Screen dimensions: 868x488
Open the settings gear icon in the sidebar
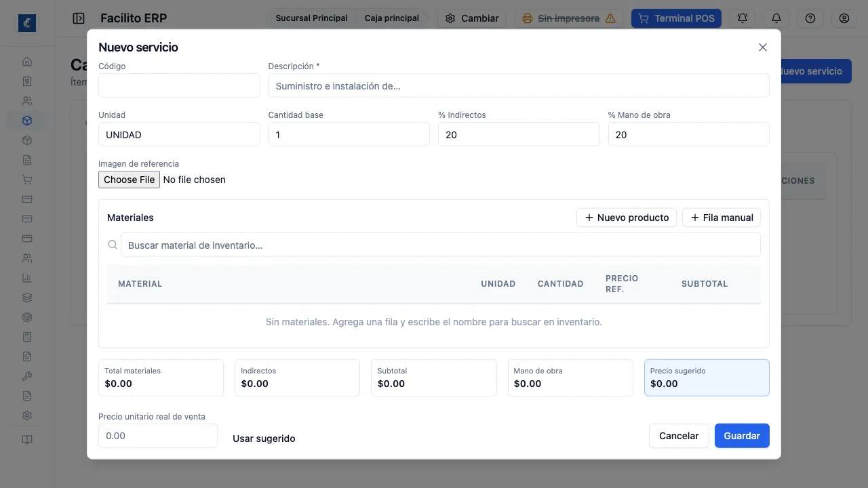pyautogui.click(x=27, y=415)
